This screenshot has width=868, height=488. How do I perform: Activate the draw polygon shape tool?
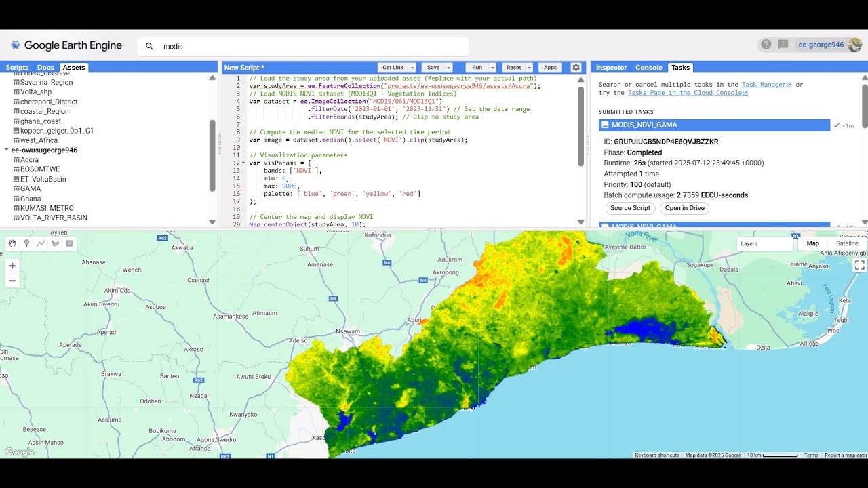click(55, 243)
